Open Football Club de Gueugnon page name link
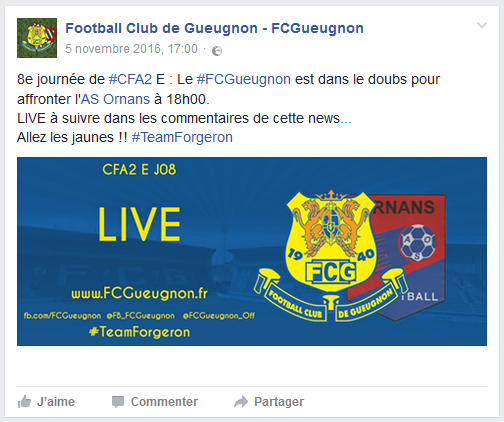504x422 pixels. (x=214, y=28)
